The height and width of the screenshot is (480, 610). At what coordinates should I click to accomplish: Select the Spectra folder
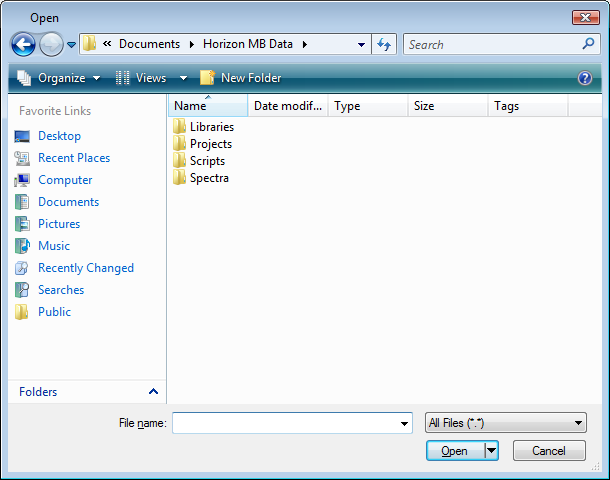tap(209, 178)
